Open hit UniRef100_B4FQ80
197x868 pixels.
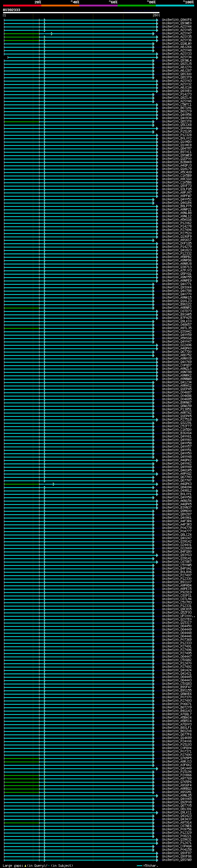point(177,551)
